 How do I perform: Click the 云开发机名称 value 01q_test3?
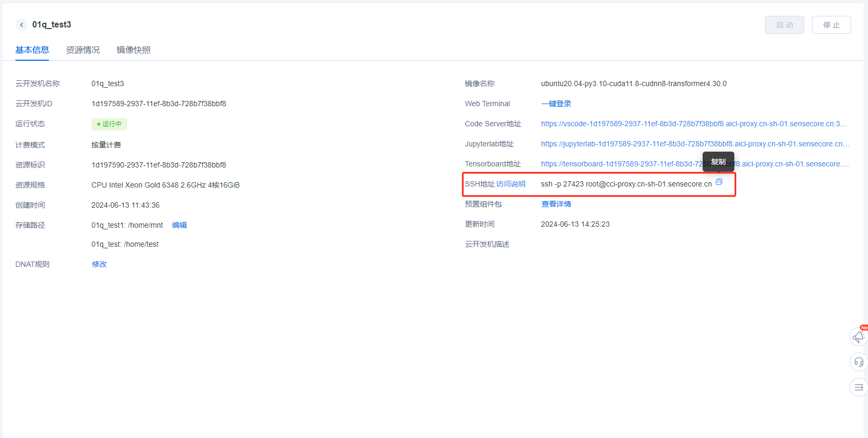[108, 83]
